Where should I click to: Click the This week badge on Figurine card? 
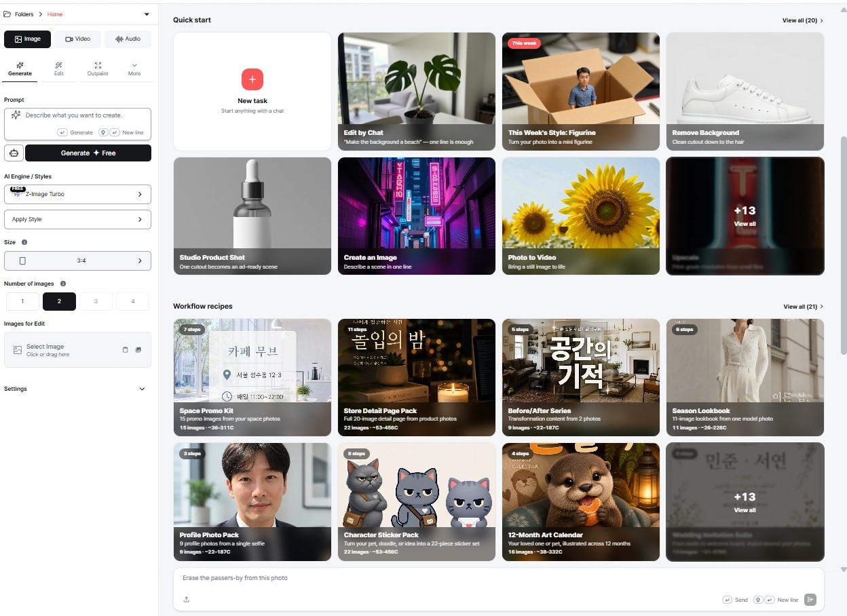pos(524,43)
